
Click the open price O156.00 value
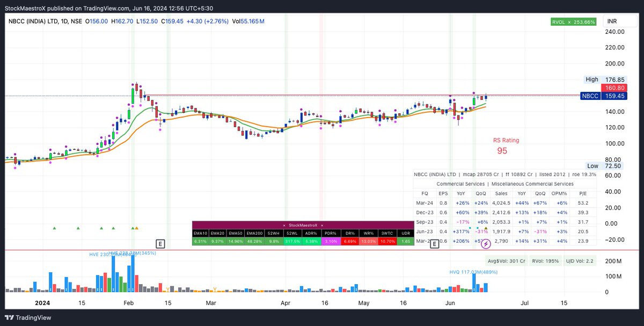(x=96, y=21)
